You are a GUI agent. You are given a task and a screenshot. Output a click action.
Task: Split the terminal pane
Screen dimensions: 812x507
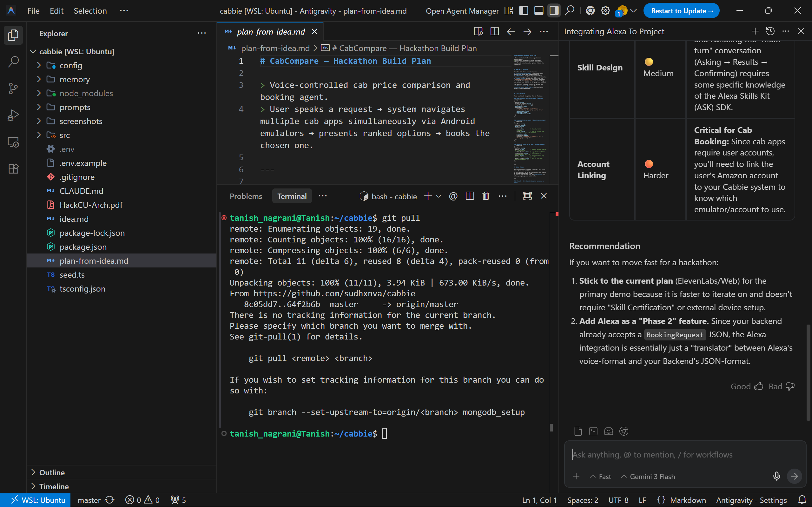coord(470,196)
